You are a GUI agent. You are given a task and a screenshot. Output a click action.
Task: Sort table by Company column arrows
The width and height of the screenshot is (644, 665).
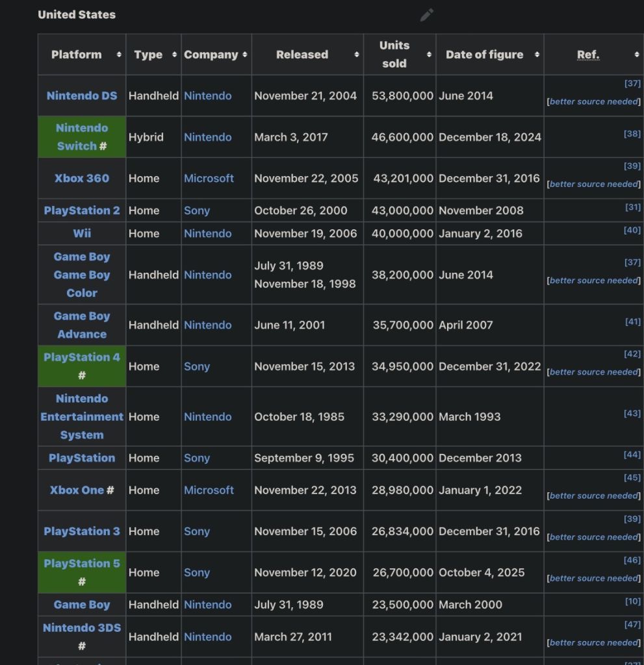244,55
